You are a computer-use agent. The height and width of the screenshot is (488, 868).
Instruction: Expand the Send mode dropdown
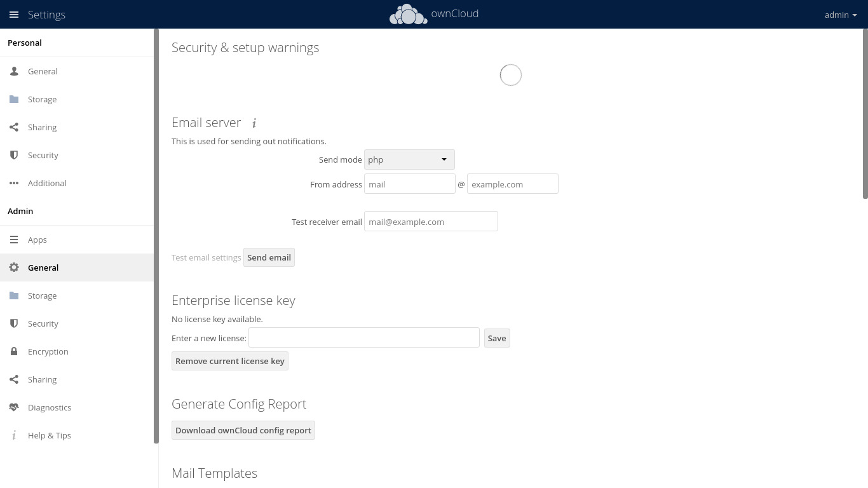point(409,159)
